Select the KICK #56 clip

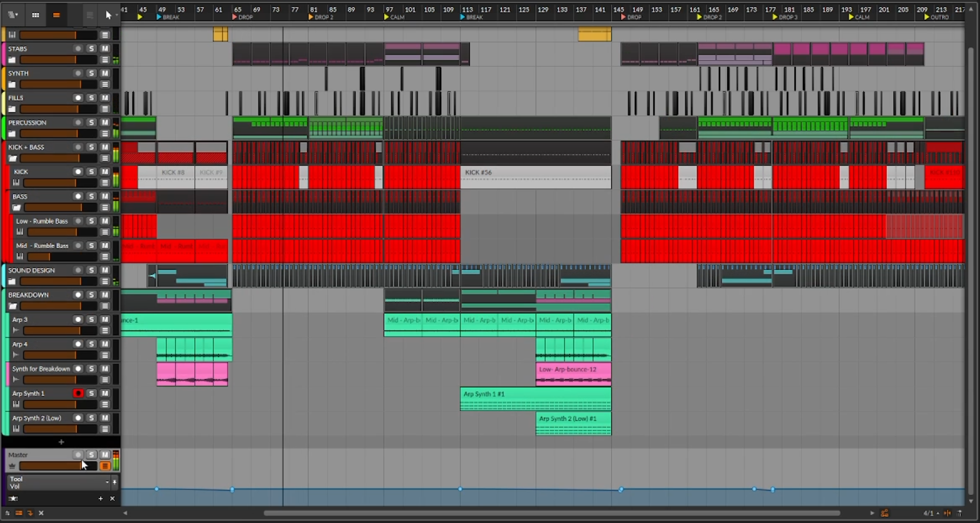coord(536,177)
